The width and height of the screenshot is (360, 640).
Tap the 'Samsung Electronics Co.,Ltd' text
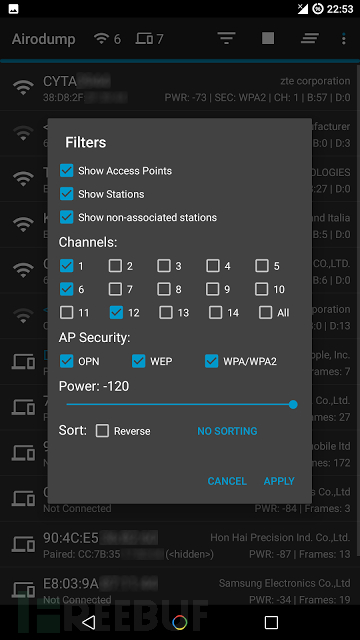pos(284,583)
